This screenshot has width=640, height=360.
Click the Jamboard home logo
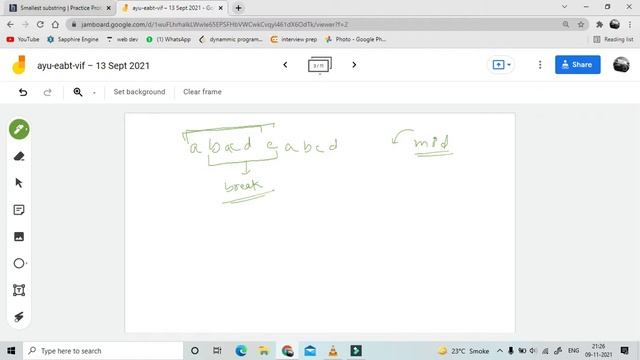pyautogui.click(x=19, y=65)
